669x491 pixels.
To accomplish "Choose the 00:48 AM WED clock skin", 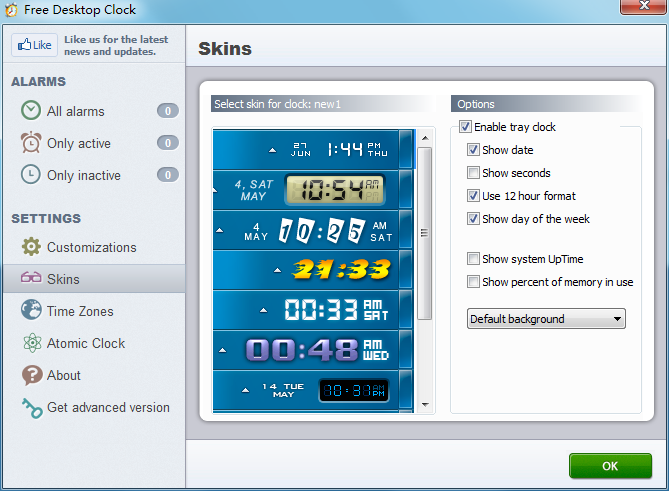I will (x=313, y=350).
